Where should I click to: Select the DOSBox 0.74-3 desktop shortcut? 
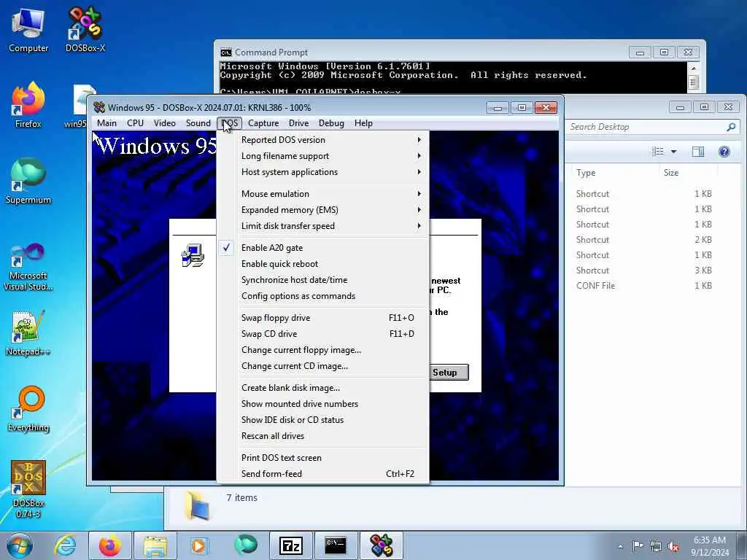(28, 489)
